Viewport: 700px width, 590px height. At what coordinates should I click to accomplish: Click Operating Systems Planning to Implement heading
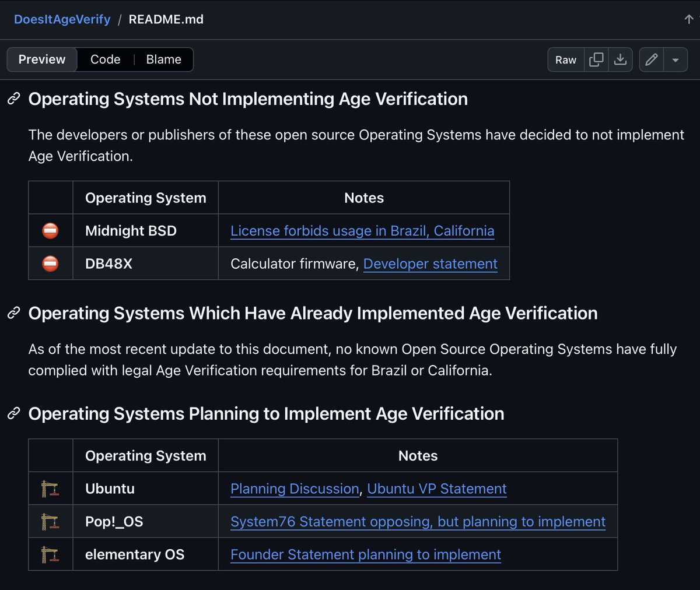coord(266,413)
